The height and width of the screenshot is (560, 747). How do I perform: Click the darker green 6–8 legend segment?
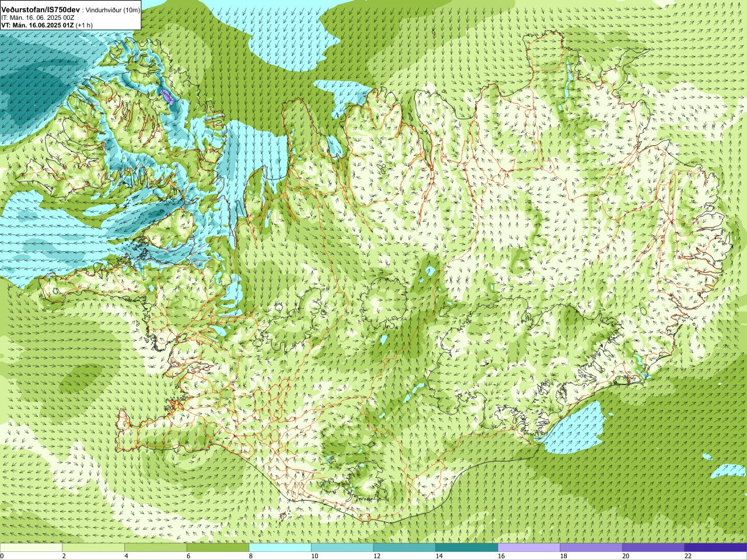pyautogui.click(x=218, y=548)
